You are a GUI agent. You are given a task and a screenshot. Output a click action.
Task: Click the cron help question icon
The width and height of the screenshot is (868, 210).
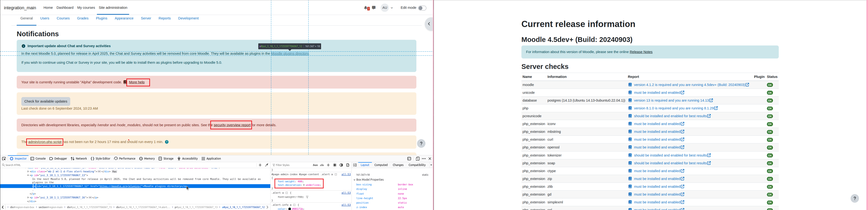click(x=167, y=142)
